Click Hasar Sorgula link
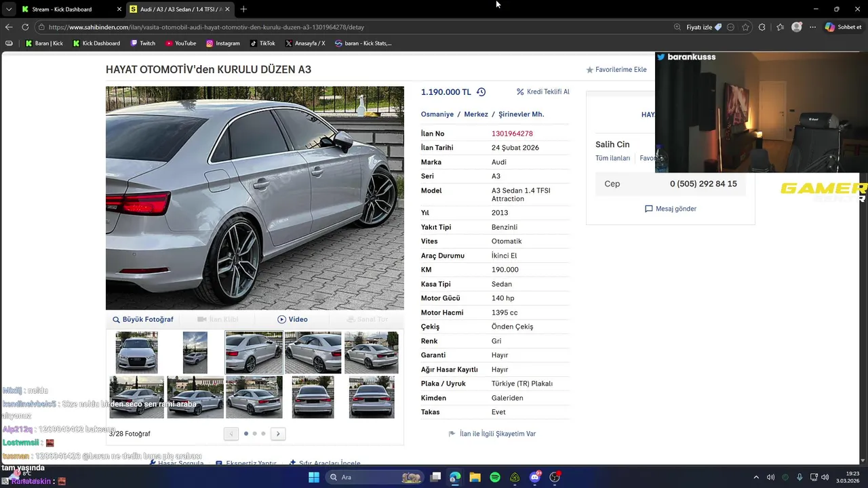 point(176,462)
